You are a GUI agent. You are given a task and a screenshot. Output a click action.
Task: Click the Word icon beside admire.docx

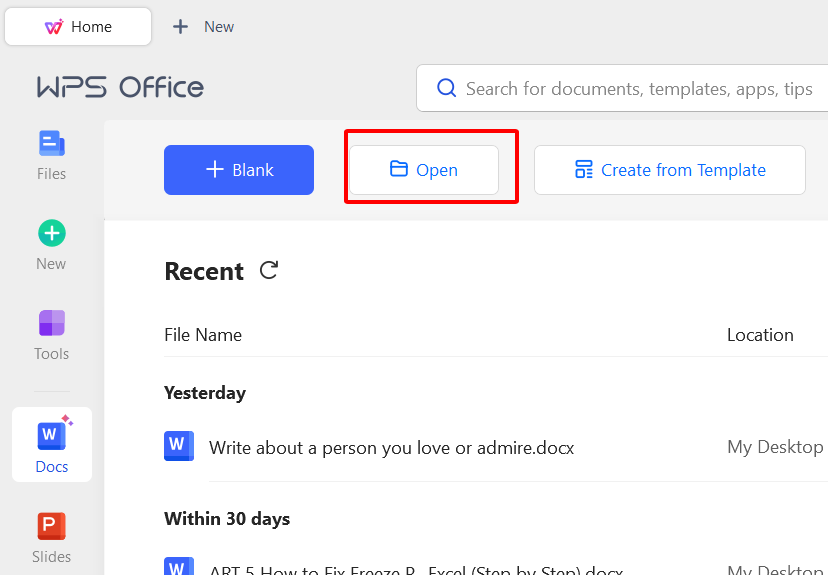[179, 446]
